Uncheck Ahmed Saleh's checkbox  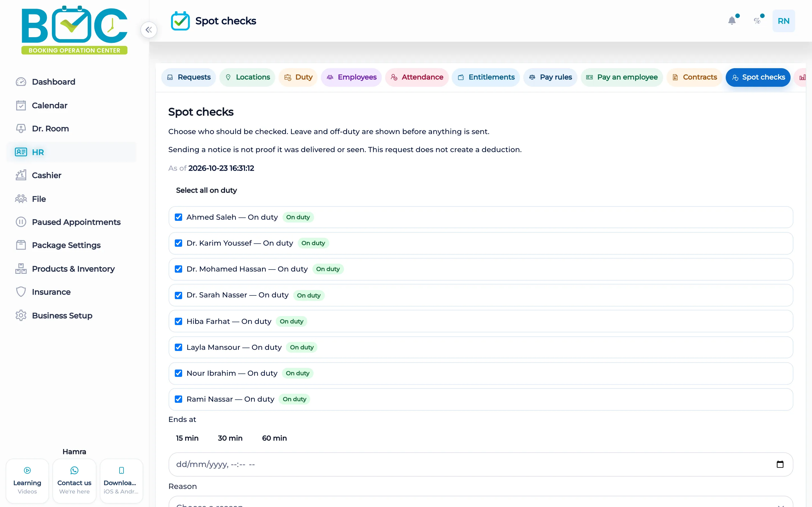178,217
